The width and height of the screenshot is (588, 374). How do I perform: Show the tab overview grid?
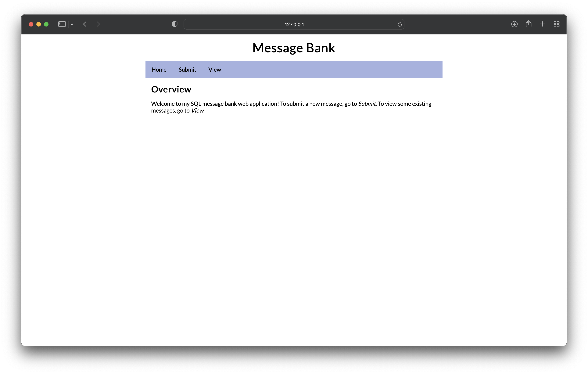click(557, 24)
